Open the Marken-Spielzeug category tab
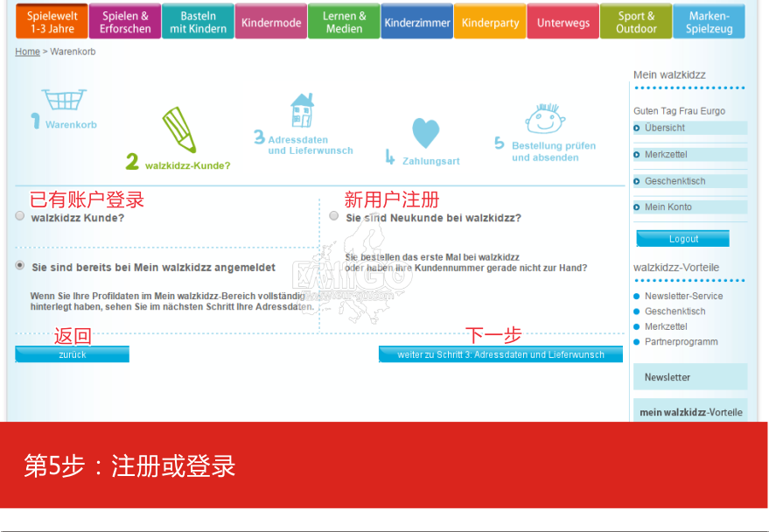 [x=709, y=22]
